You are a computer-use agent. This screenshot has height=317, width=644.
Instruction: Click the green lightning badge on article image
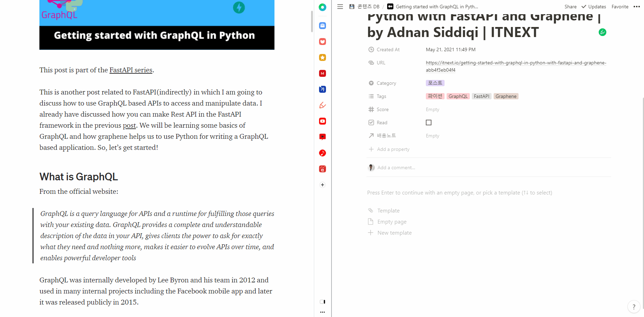click(x=239, y=8)
